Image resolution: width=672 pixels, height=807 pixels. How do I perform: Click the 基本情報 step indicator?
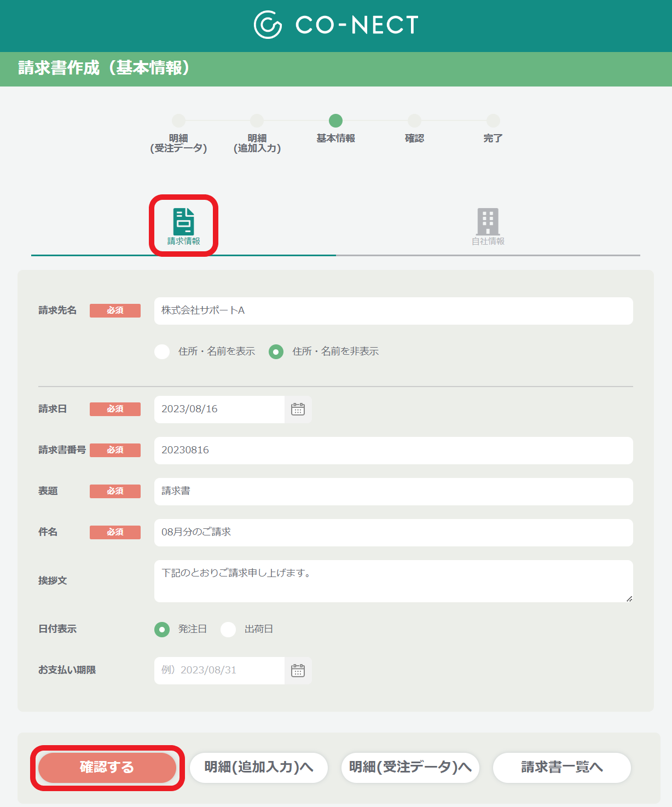(336, 129)
